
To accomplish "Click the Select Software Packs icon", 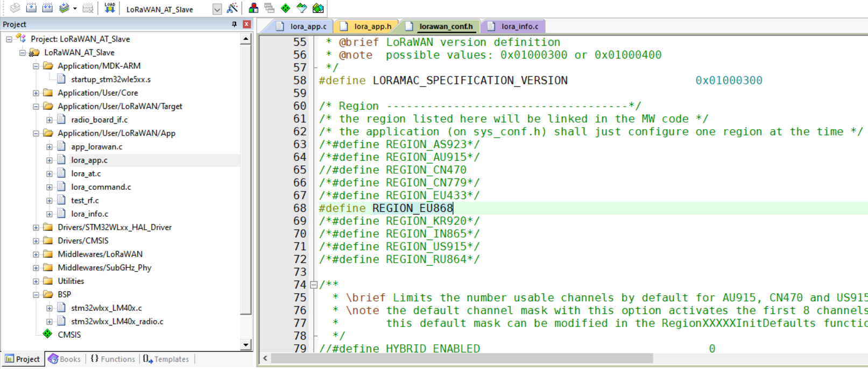I will [302, 8].
